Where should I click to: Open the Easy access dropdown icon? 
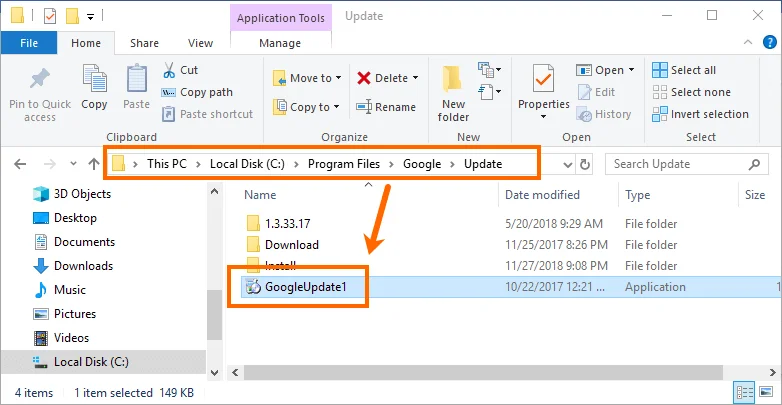pyautogui.click(x=489, y=92)
